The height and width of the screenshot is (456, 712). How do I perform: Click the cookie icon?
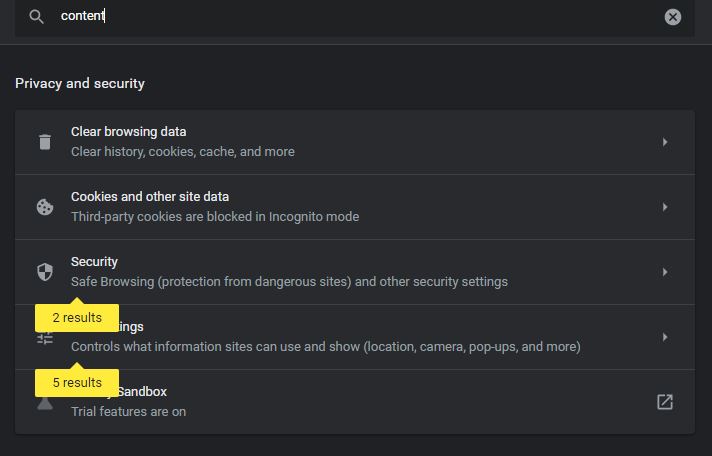45,207
